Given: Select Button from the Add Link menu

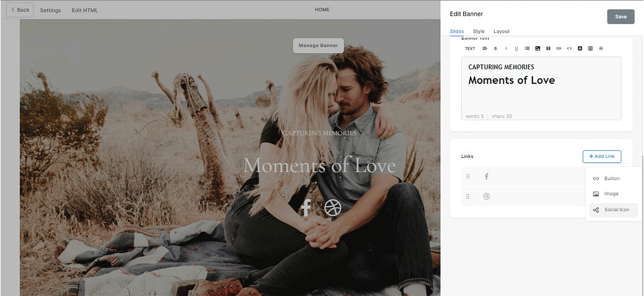Looking at the screenshot, I should 611,178.
